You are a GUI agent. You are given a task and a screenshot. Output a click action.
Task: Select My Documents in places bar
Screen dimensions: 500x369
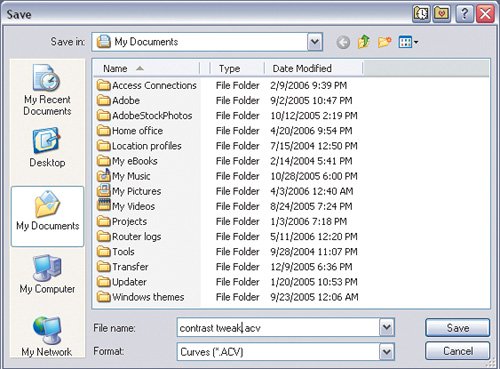[x=47, y=216]
